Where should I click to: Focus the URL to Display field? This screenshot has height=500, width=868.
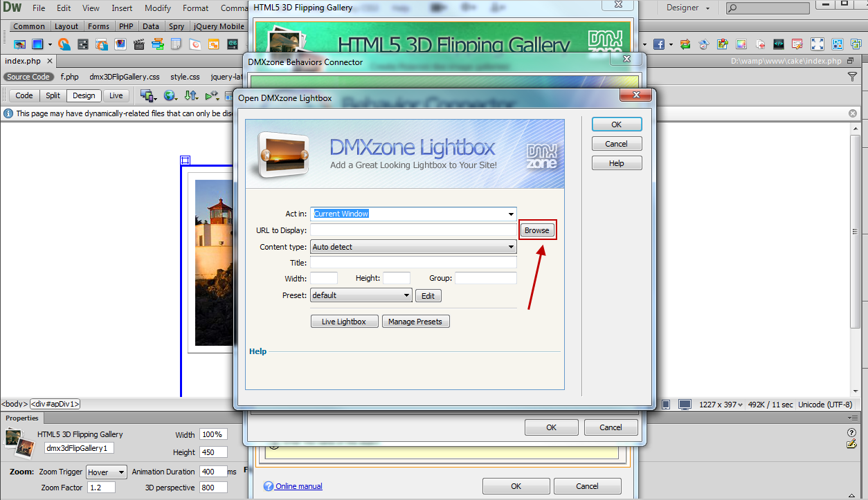(x=414, y=230)
